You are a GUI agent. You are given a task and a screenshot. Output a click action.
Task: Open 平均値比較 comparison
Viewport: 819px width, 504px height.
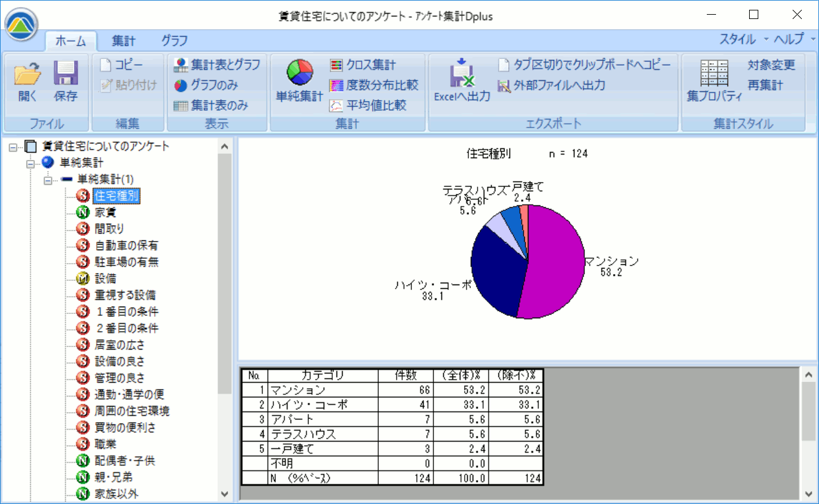[368, 105]
